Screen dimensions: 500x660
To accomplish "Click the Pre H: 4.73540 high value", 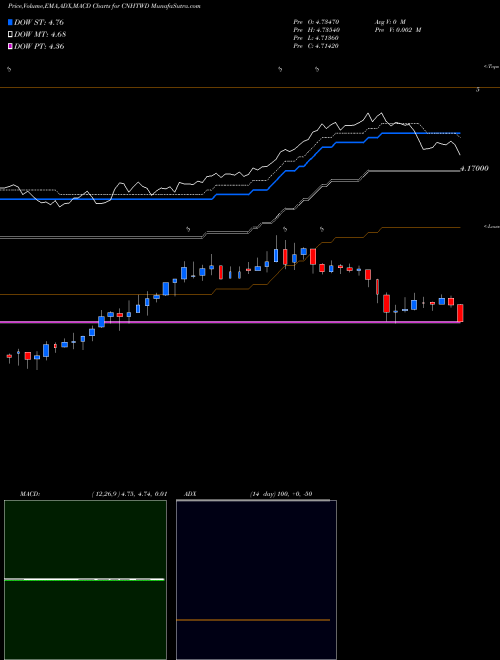I will click(316, 30).
